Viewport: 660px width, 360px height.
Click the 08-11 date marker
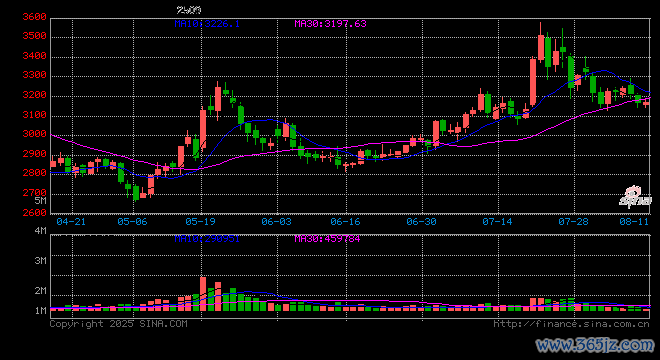coord(634,221)
